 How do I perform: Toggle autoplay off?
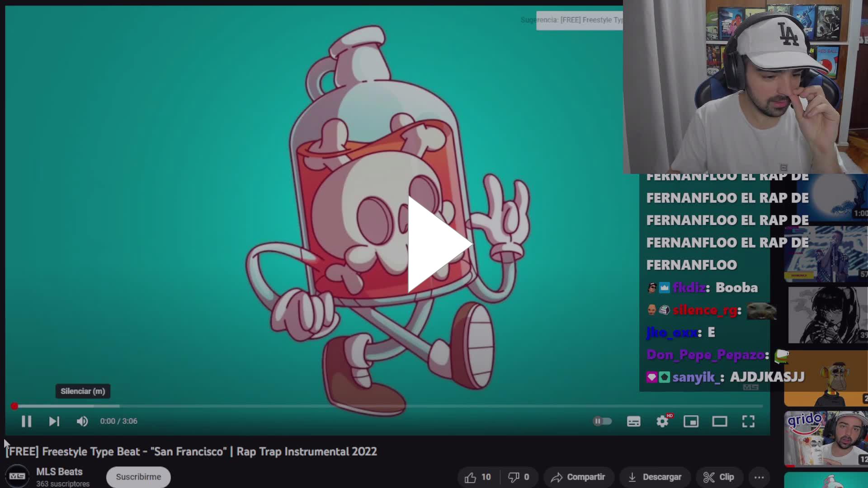click(603, 421)
